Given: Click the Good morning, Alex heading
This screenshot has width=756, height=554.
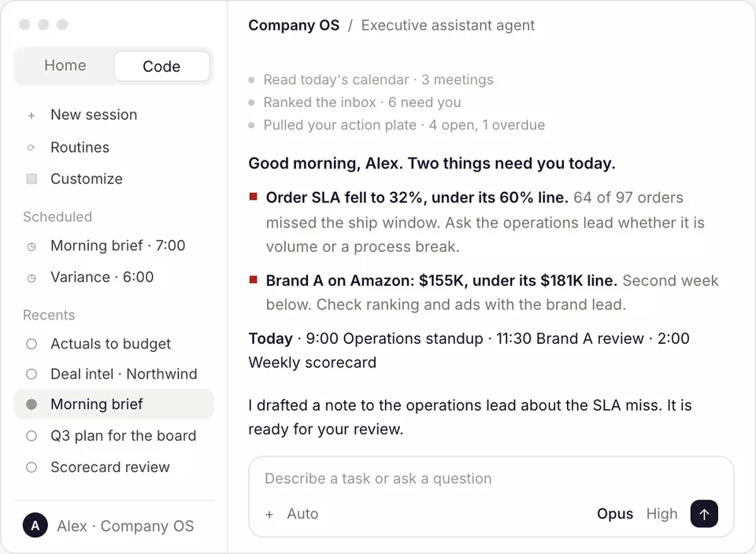Looking at the screenshot, I should click(432, 164).
